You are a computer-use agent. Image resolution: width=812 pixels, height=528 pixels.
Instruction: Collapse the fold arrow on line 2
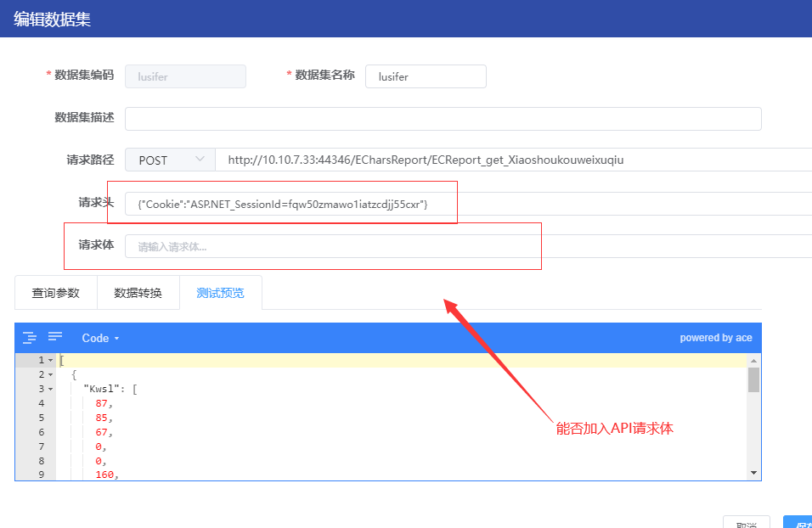[x=51, y=374]
